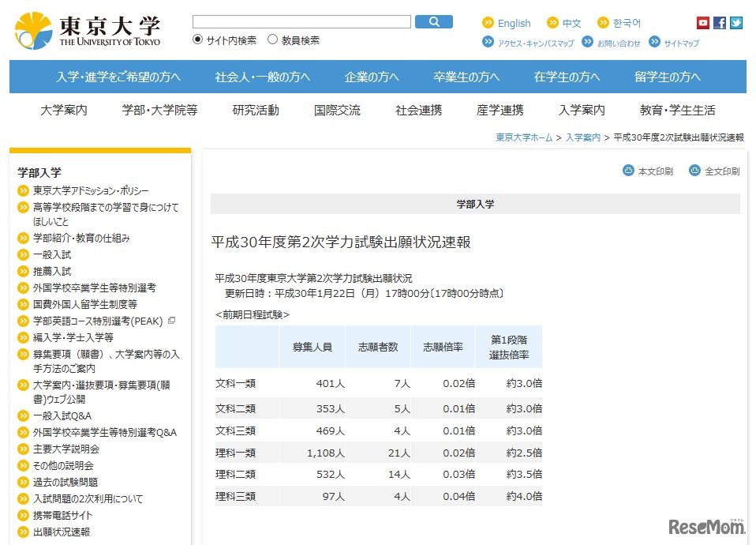Open the university's YouTube channel icon

[702, 22]
